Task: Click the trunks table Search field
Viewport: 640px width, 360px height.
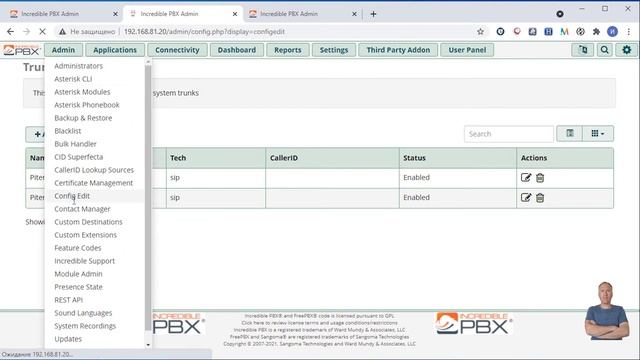Action: pyautogui.click(x=509, y=134)
